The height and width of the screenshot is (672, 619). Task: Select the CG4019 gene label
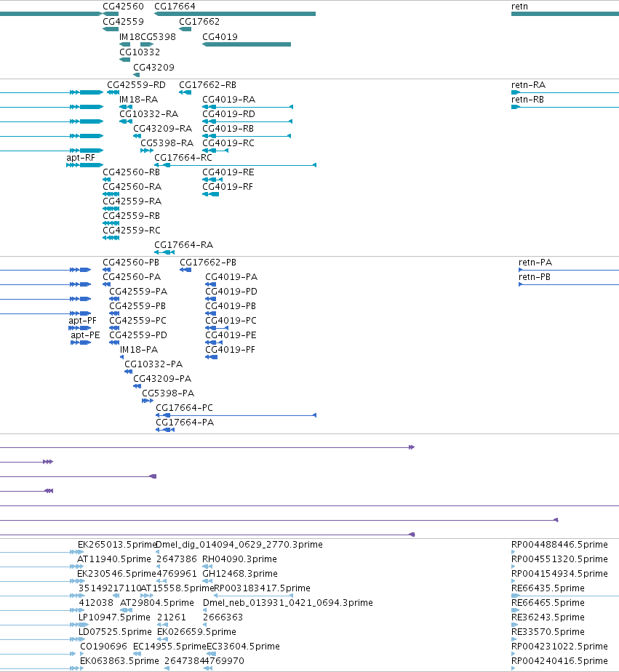click(x=220, y=37)
